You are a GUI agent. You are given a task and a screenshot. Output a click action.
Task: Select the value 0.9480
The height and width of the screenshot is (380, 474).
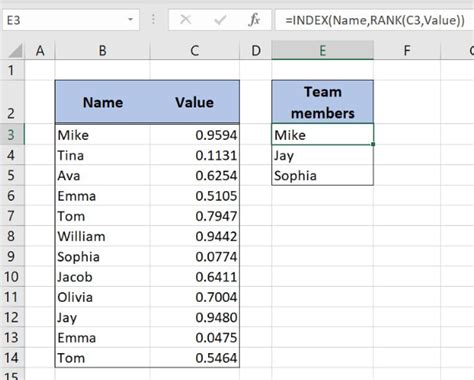coord(195,317)
